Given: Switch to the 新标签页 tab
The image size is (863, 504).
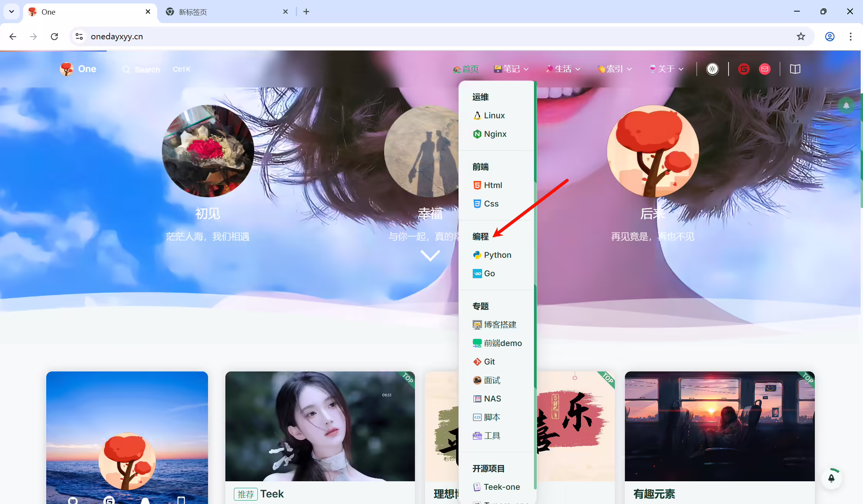Looking at the screenshot, I should tap(227, 12).
